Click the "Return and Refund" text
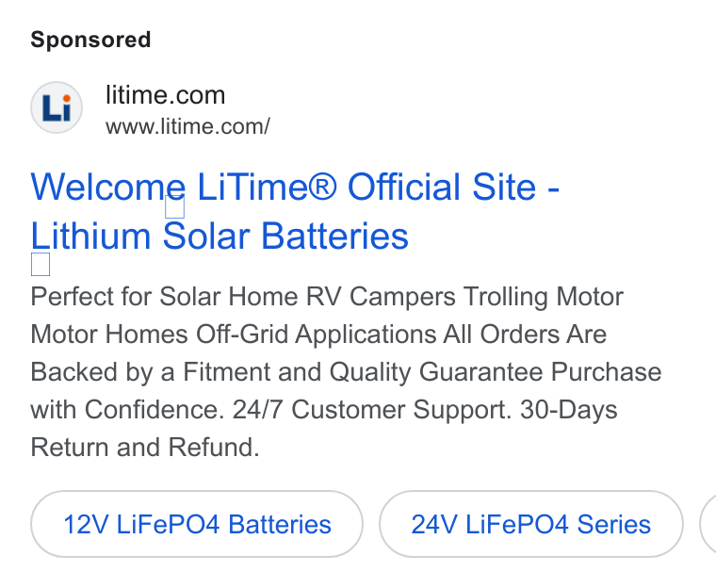 145,448
